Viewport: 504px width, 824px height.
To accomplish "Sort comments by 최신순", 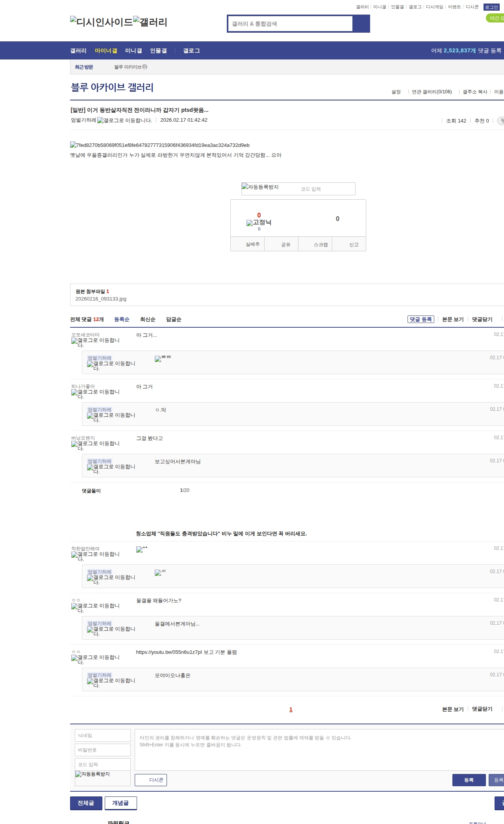I will (x=148, y=319).
